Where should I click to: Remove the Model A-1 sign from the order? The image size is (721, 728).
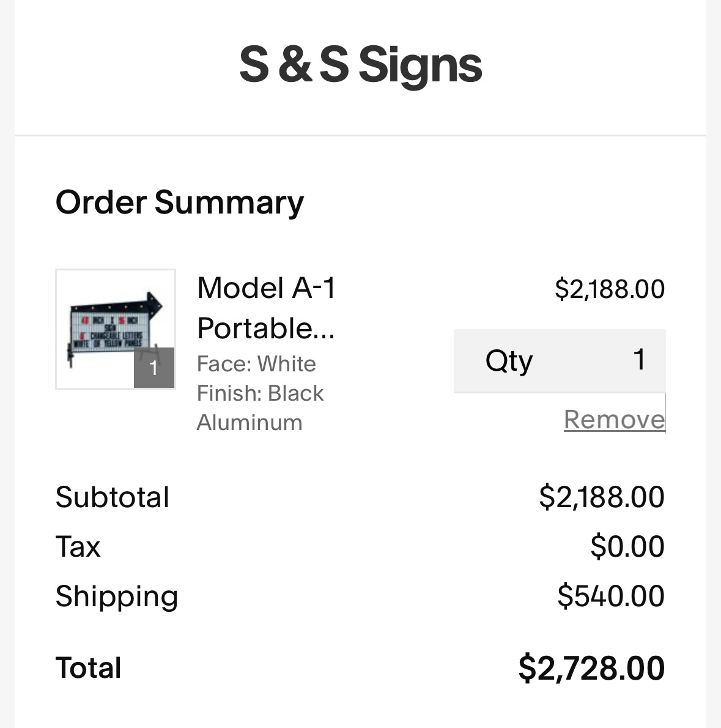click(614, 420)
